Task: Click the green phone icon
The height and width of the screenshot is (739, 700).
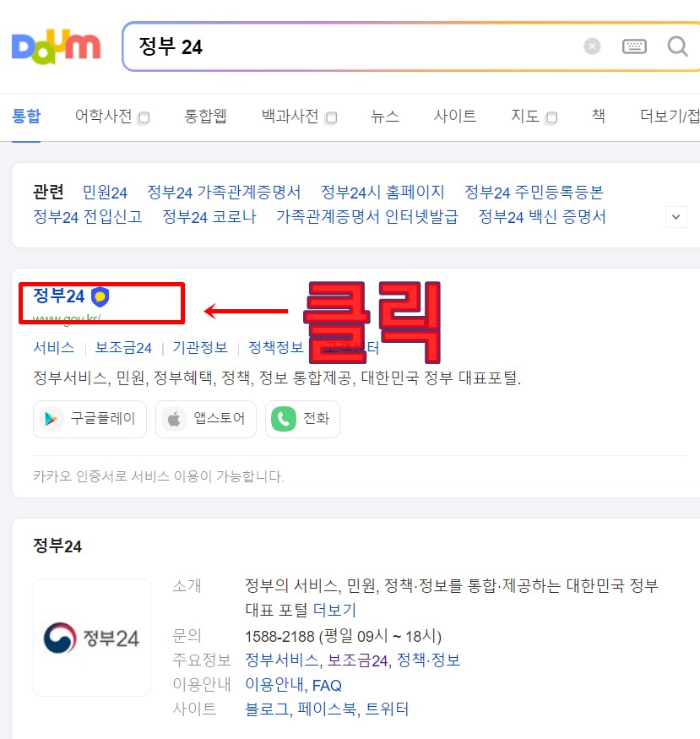Action: (x=284, y=419)
